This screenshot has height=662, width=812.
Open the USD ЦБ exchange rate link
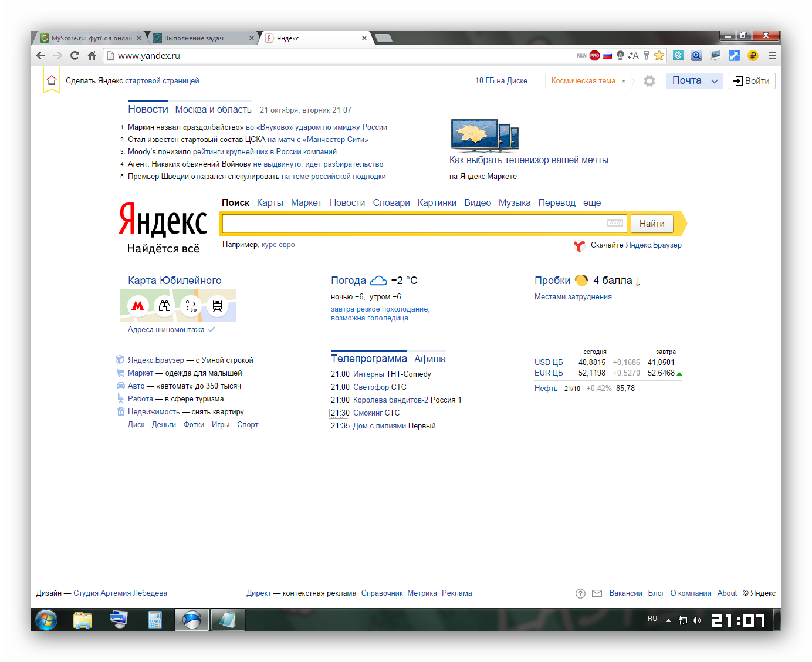(549, 362)
